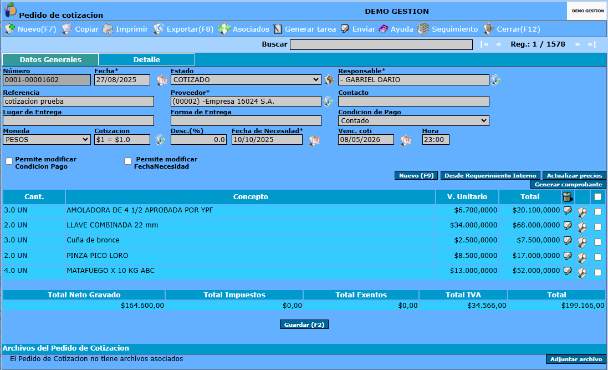
Task: Go to the previous record arrow
Action: click(499, 44)
